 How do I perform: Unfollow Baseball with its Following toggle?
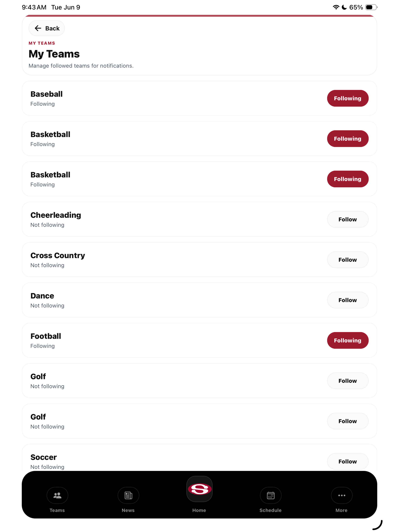[348, 98]
